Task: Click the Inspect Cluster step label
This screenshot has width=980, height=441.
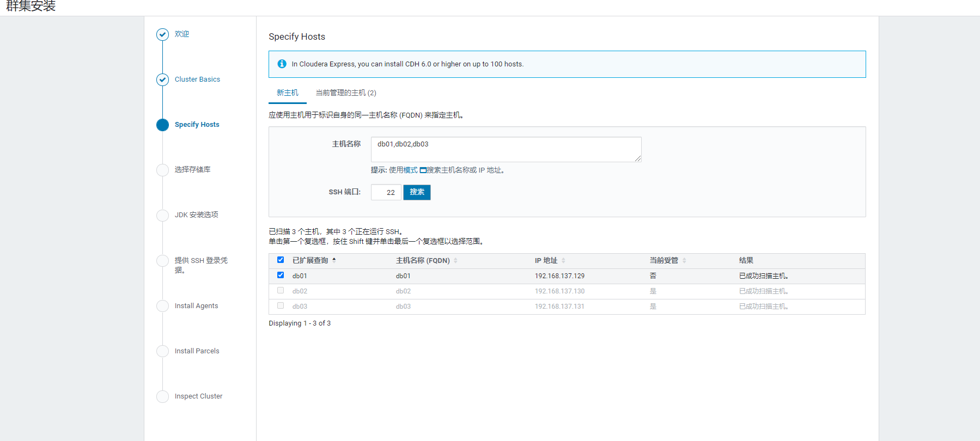Action: tap(198, 396)
